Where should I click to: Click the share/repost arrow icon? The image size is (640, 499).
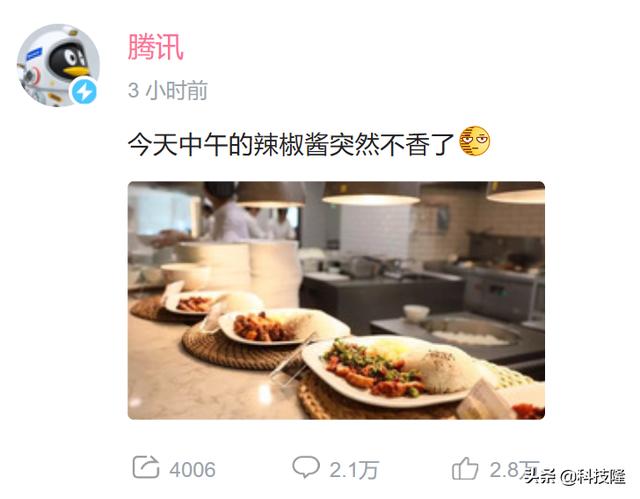[146, 467]
